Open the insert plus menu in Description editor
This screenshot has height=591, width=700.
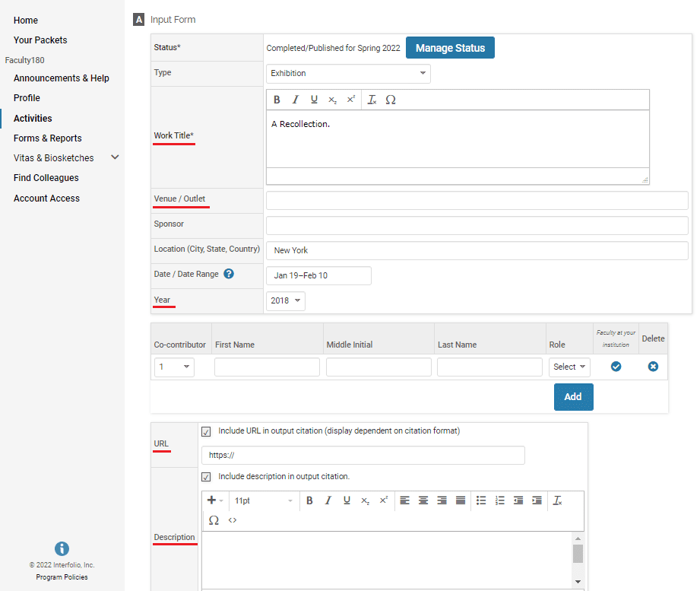click(215, 500)
